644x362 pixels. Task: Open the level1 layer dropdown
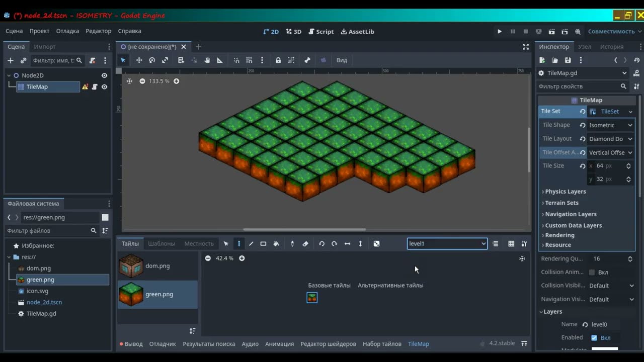447,243
